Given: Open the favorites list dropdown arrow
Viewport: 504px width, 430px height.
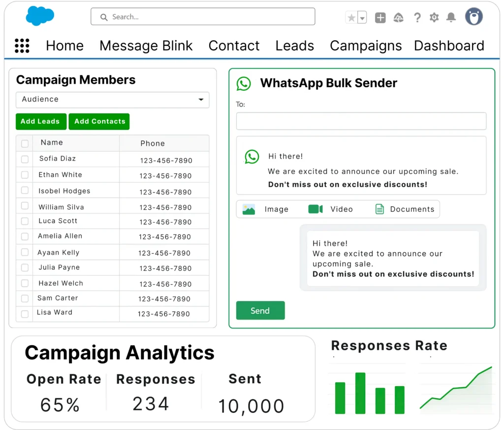Looking at the screenshot, I should 362,18.
